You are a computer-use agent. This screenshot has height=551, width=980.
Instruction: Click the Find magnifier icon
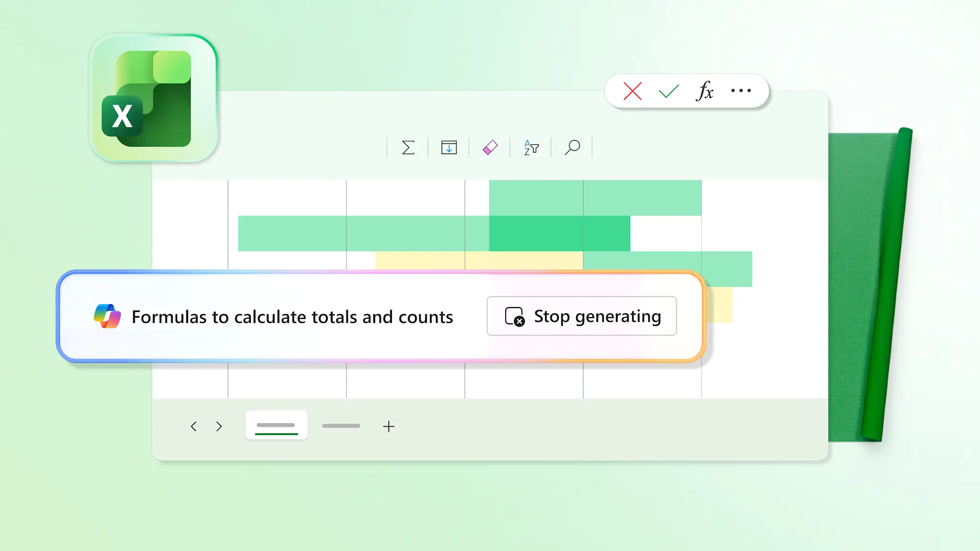(x=572, y=147)
